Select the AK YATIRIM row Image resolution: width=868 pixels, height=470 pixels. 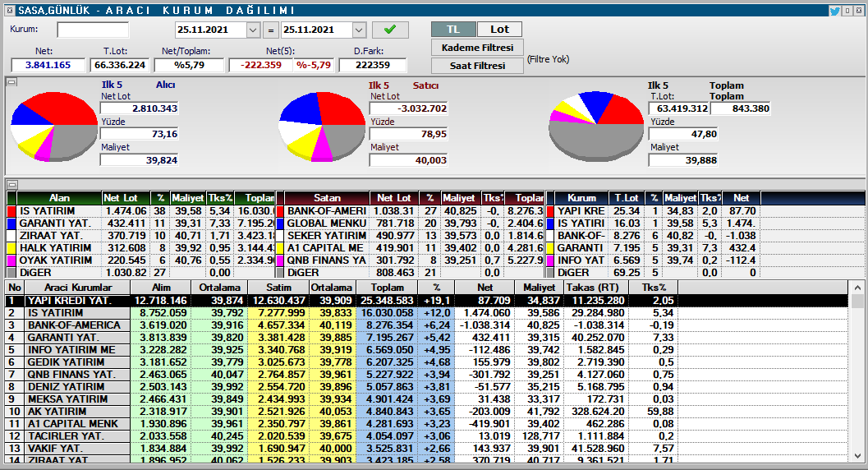[x=426, y=412]
